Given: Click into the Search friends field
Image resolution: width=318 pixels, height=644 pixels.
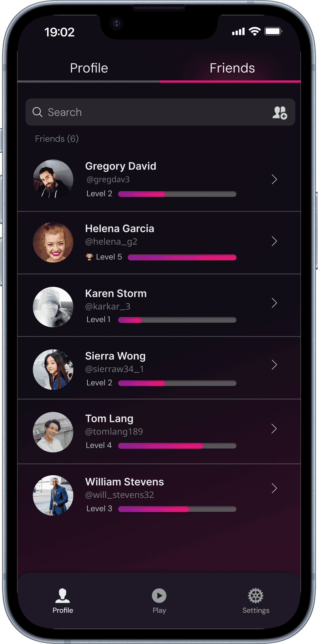Looking at the screenshot, I should click(160, 112).
